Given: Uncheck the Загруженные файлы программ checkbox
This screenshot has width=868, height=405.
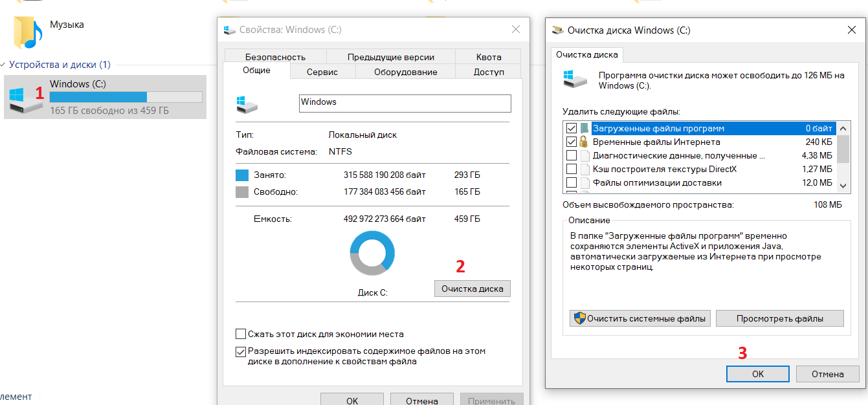Looking at the screenshot, I should click(x=572, y=128).
